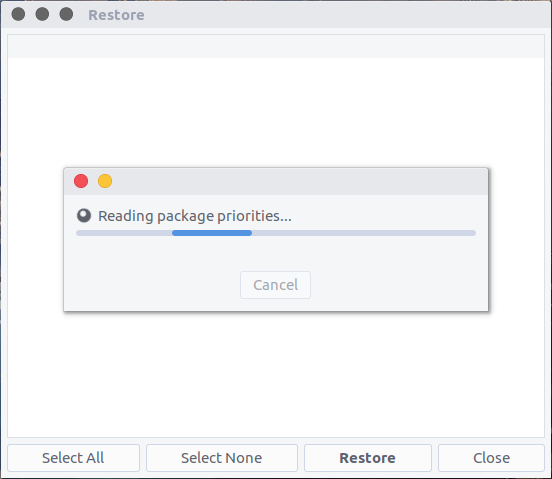Click blank dialog space left of Cancel

coord(151,285)
